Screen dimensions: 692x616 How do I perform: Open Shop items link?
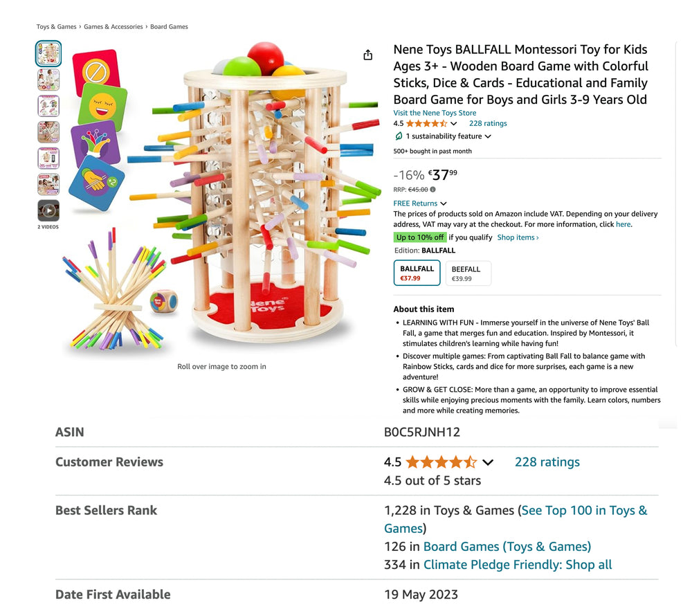[518, 237]
